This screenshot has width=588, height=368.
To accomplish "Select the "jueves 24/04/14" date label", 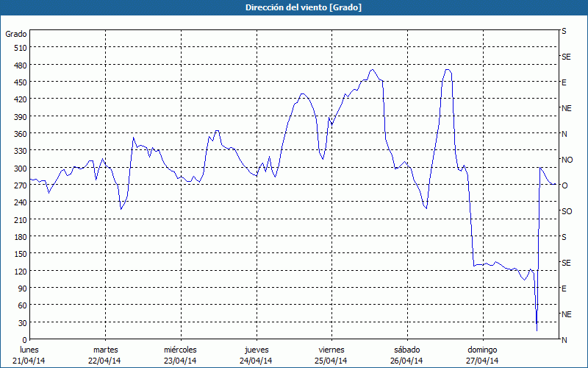I will point(256,355).
